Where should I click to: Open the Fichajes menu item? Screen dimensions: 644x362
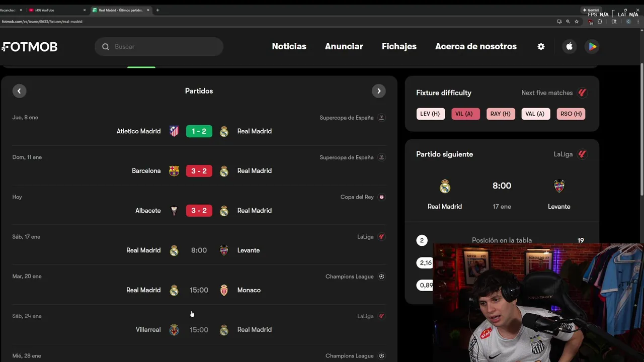click(x=399, y=46)
